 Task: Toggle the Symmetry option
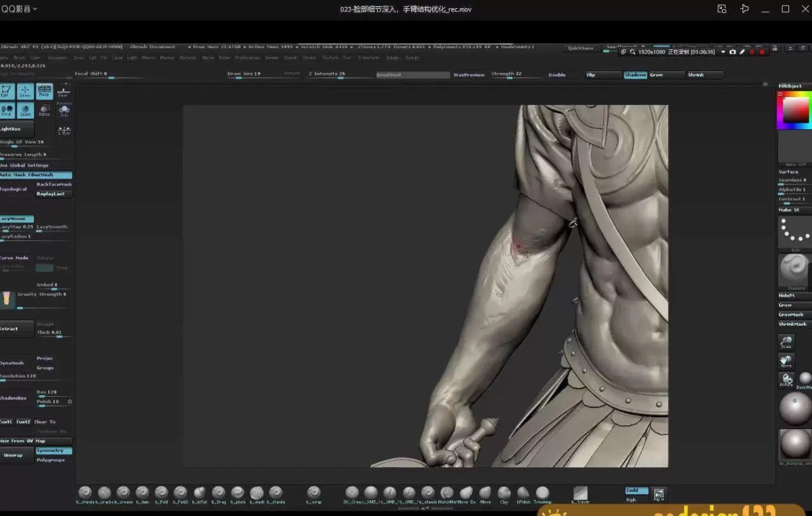[x=53, y=451]
